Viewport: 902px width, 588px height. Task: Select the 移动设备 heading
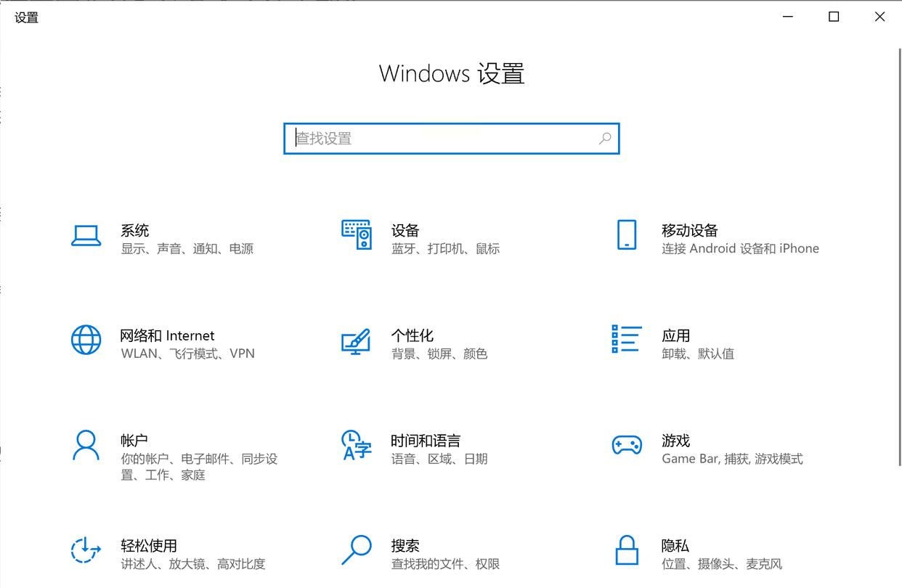(689, 230)
